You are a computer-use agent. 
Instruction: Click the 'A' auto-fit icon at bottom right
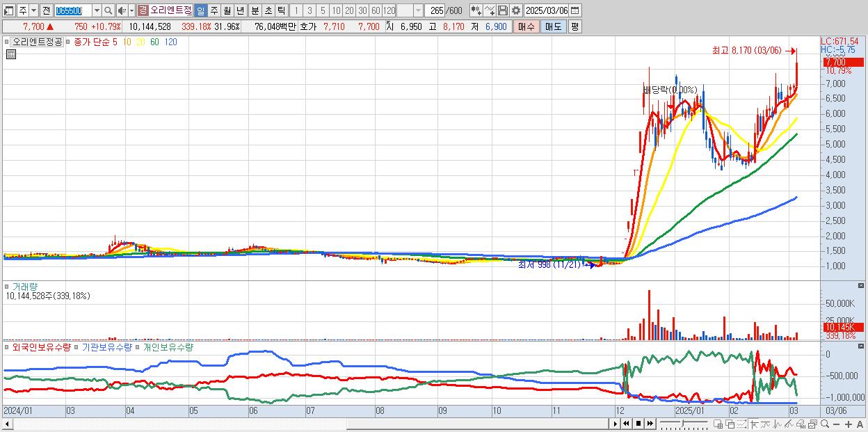860,424
